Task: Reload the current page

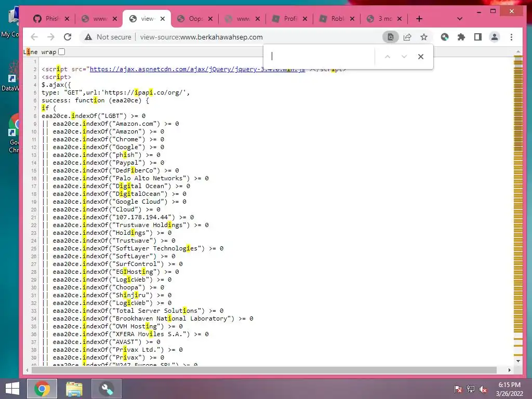Action: point(68,37)
